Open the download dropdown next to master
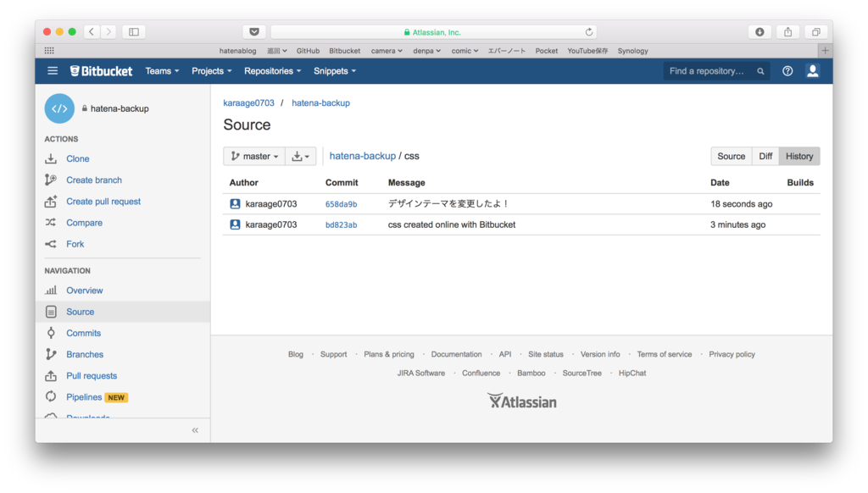The width and height of the screenshot is (868, 493). [301, 156]
